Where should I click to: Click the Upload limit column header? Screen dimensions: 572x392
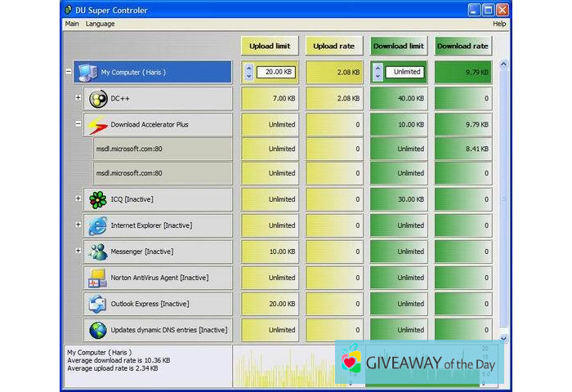tap(270, 46)
